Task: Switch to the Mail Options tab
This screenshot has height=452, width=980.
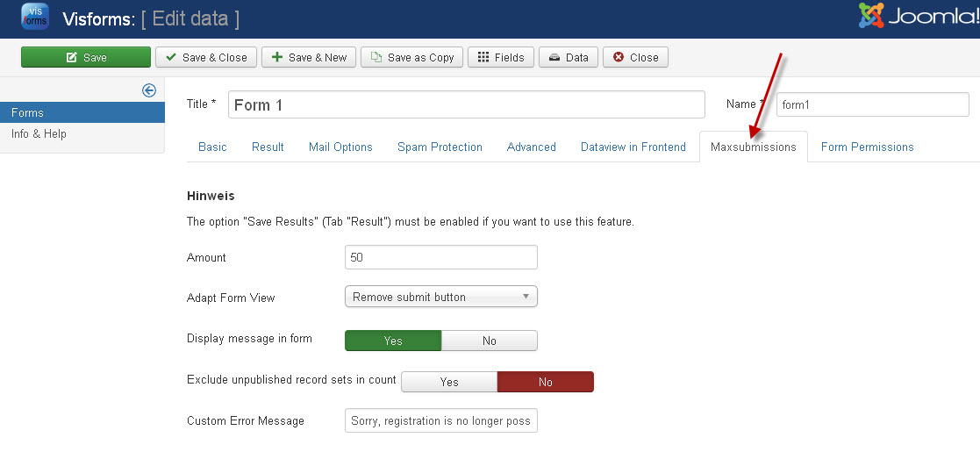Action: click(340, 147)
